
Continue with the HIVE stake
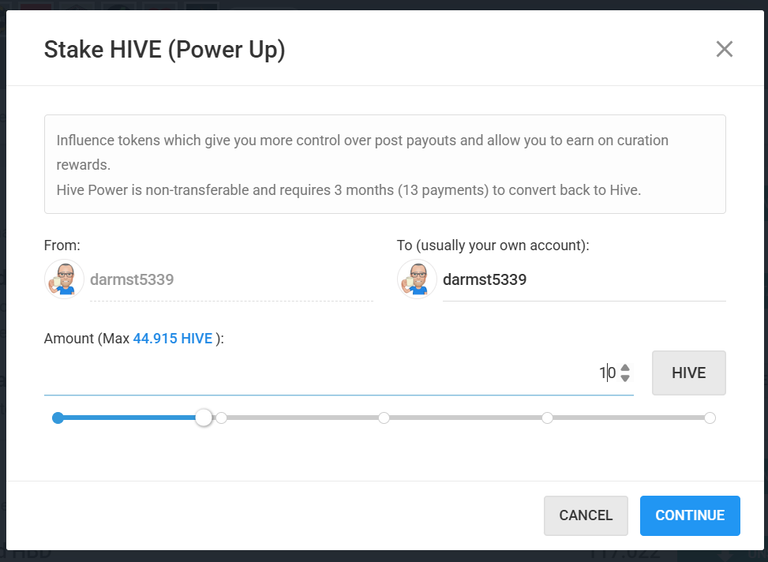click(690, 515)
